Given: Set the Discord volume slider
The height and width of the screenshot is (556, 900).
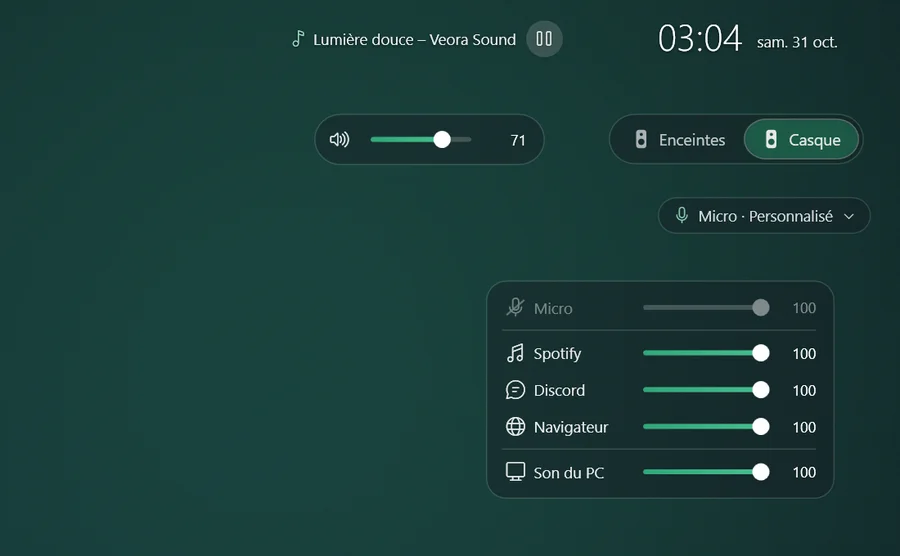Looking at the screenshot, I should point(706,390).
